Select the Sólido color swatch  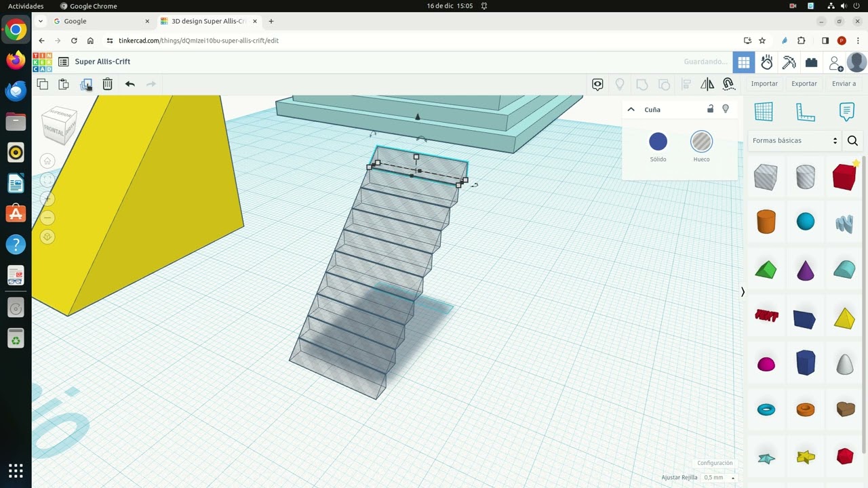(x=658, y=142)
